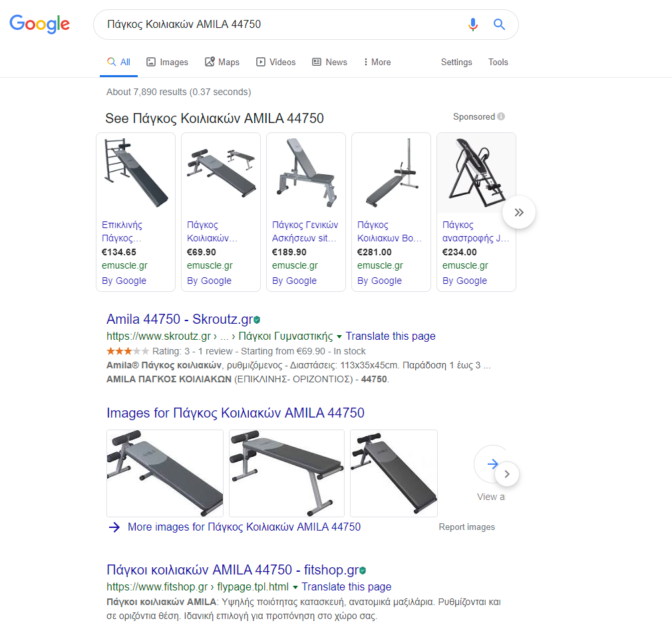The width and height of the screenshot is (672, 629).
Task: Click the blue magnifier search button
Action: pos(499,25)
